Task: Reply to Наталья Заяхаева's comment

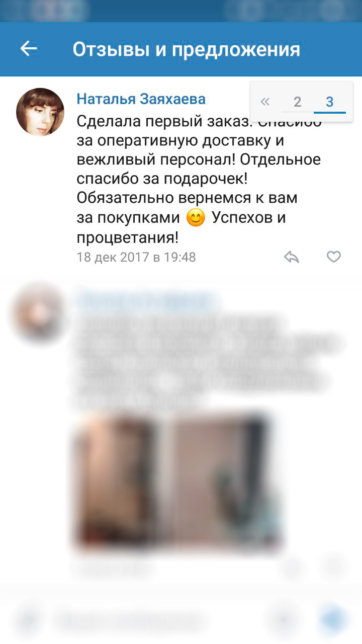Action: 292,257
